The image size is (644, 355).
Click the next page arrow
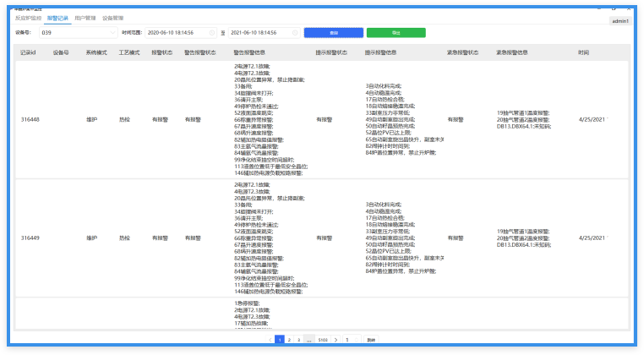[x=336, y=339]
